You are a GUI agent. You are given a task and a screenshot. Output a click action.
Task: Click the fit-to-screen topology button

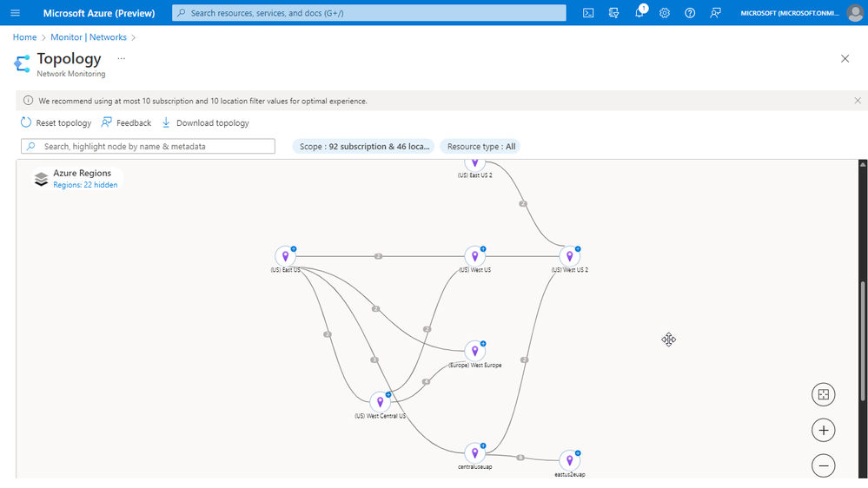(x=823, y=394)
